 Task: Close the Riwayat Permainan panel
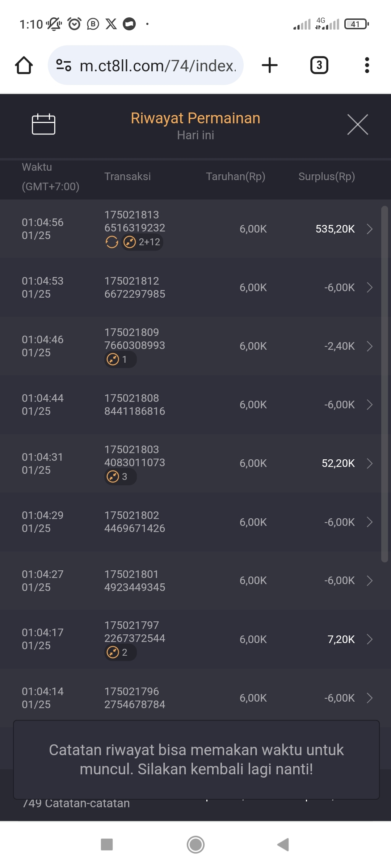[x=357, y=124]
